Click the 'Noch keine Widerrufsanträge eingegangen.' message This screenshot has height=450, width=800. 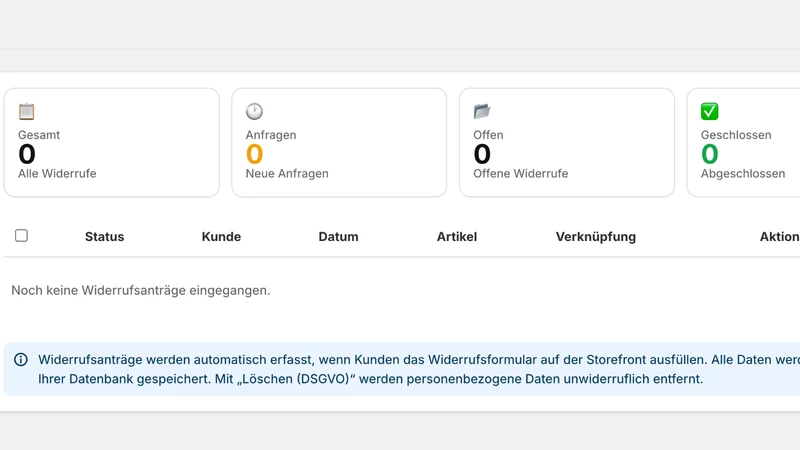click(141, 290)
